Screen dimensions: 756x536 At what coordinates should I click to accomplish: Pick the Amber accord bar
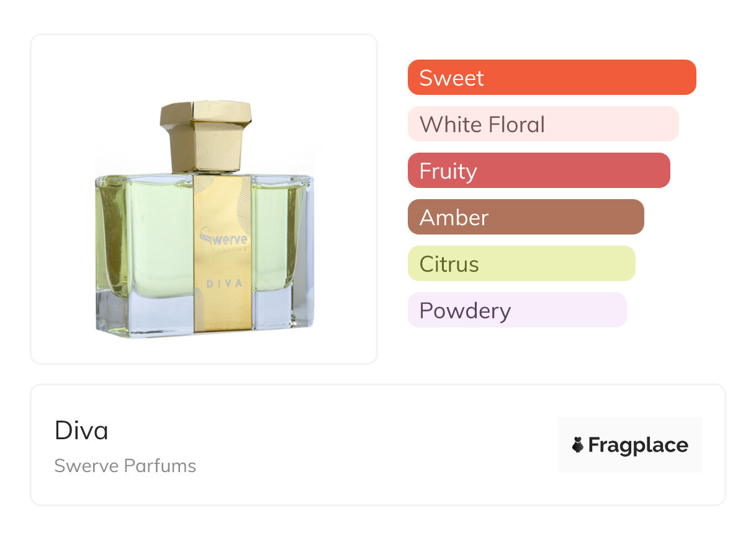coord(525,217)
